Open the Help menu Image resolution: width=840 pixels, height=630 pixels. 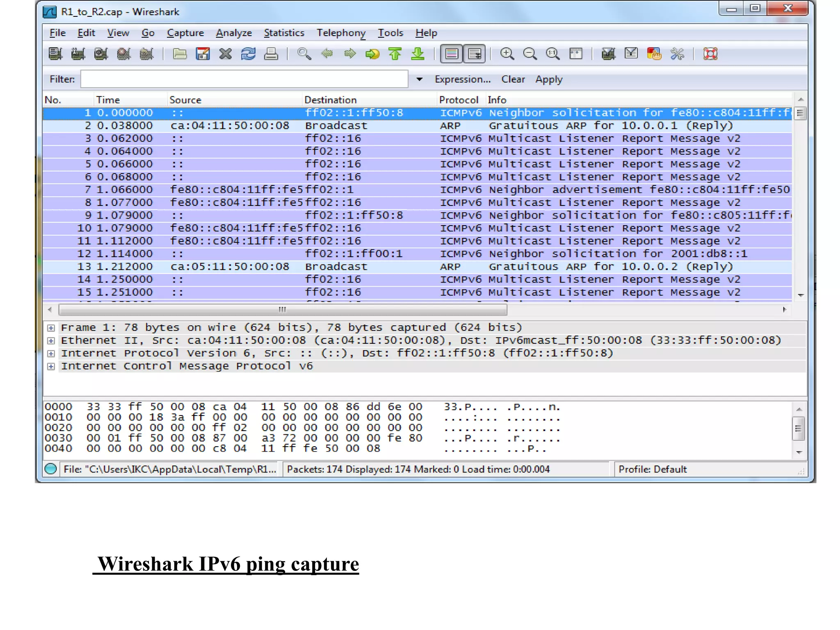[426, 33]
